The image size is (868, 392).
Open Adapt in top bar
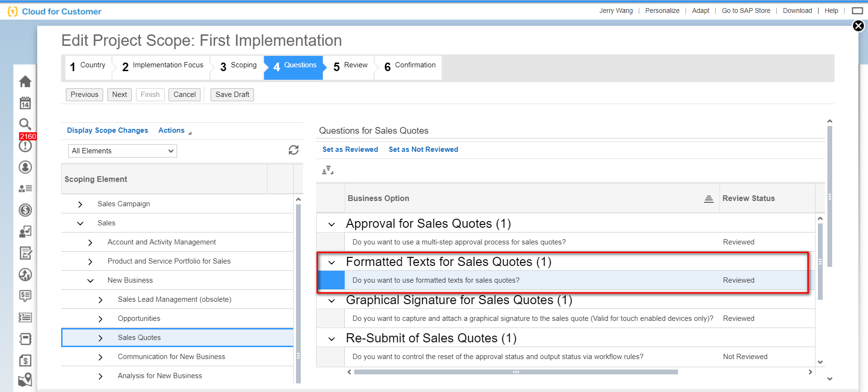pos(700,11)
